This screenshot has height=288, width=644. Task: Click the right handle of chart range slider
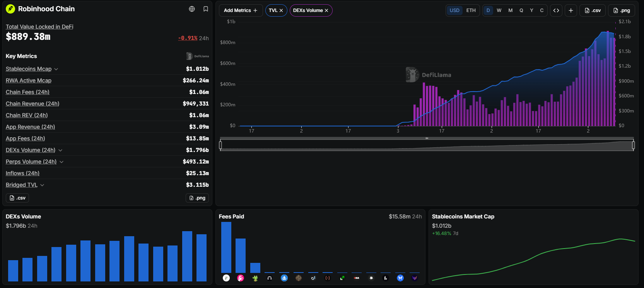(x=633, y=145)
